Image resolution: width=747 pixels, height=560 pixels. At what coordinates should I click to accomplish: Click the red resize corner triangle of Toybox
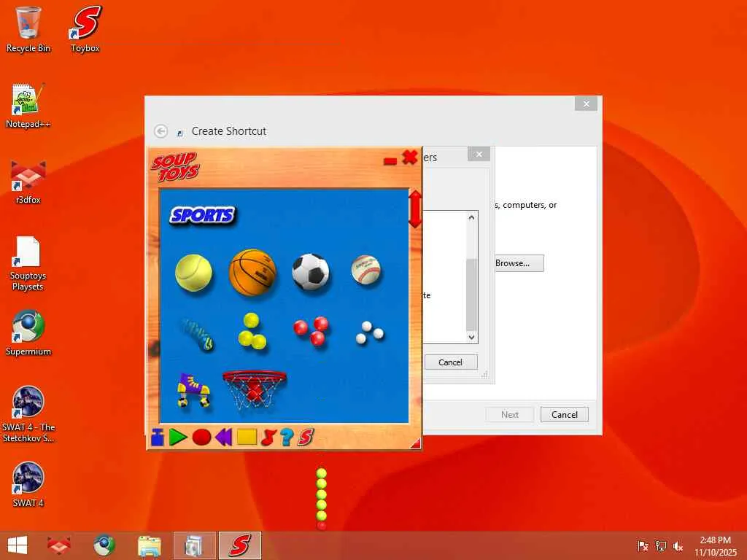[415, 444]
